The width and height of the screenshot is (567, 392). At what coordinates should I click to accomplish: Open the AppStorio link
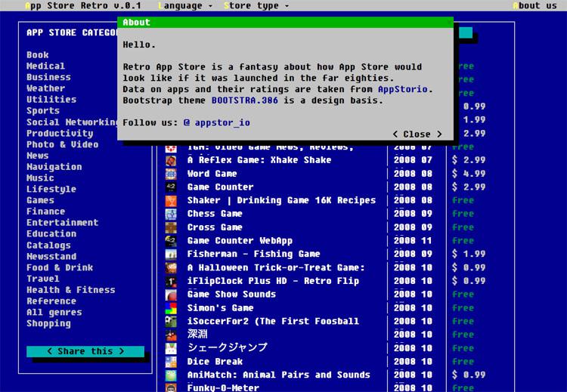pyautogui.click(x=404, y=89)
